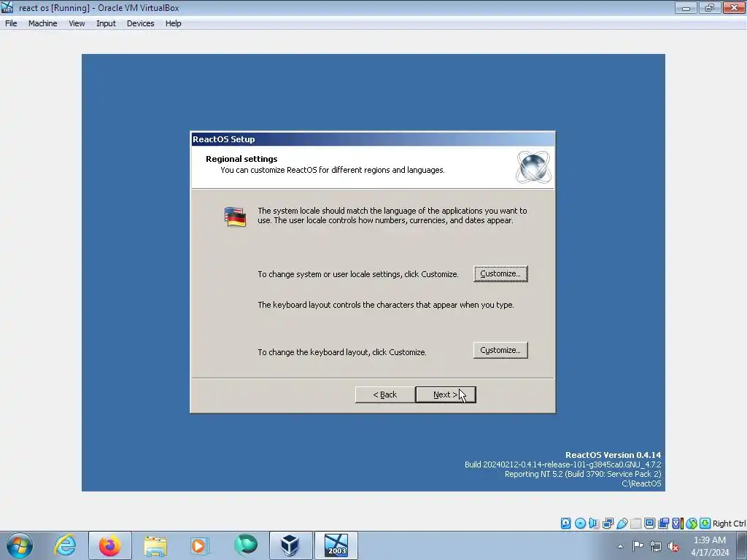Click the Show desktop strip
This screenshot has height=560, width=747.
[x=743, y=545]
